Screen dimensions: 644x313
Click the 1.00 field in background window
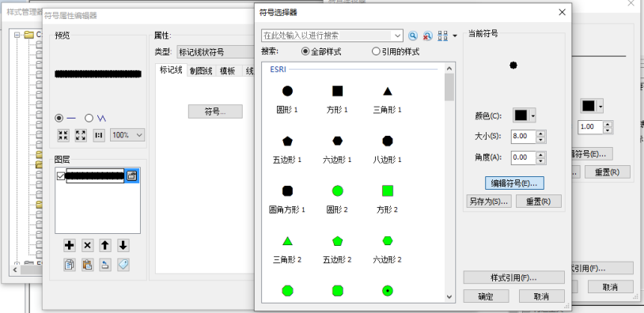tap(590, 126)
